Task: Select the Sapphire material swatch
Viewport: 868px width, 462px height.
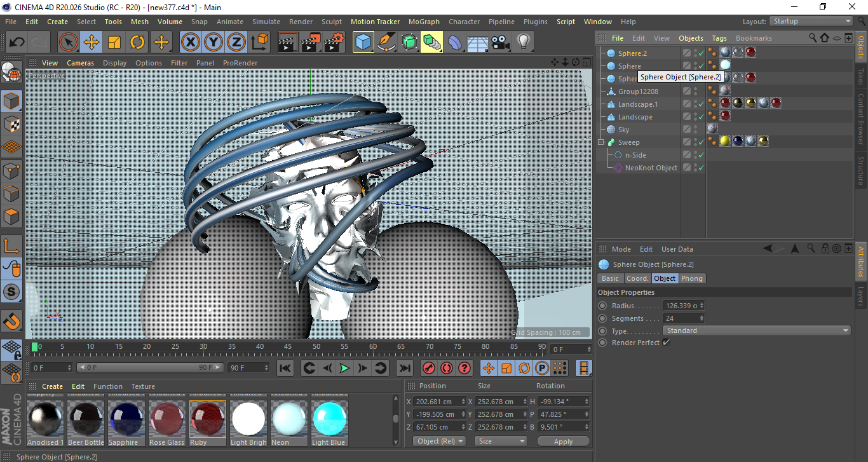Action: 126,419
